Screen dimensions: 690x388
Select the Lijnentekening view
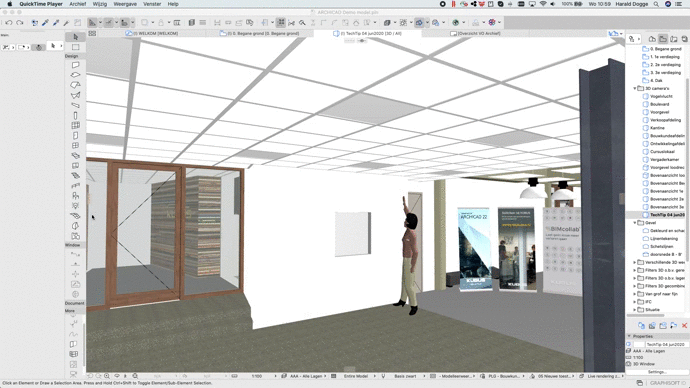pos(664,239)
